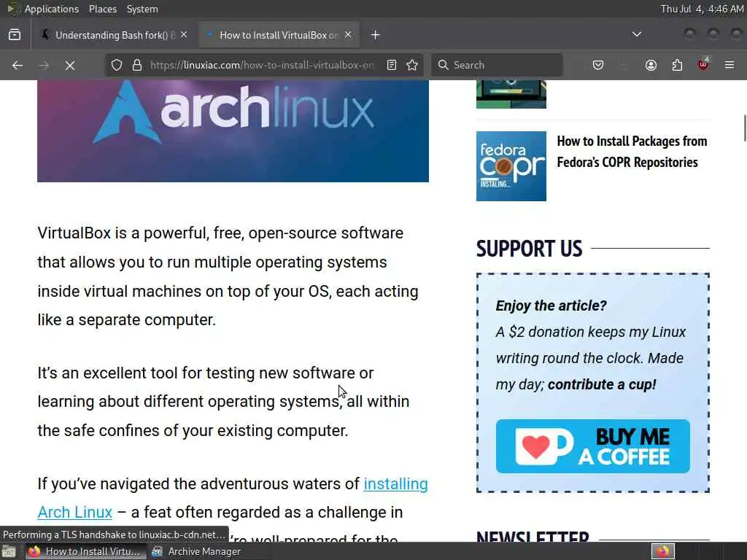Go back to the previous page
This screenshot has width=747, height=560.
(18, 65)
